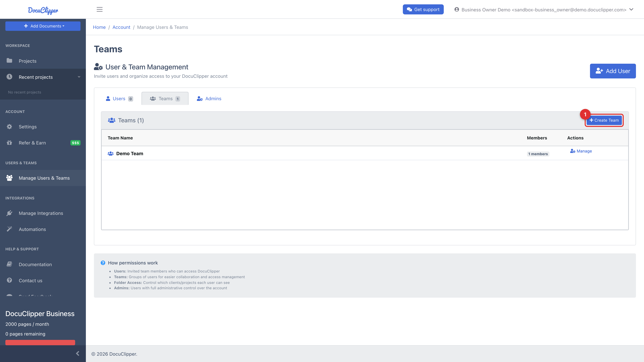Click the User & Team Management heading icon
Image resolution: width=644 pixels, height=362 pixels.
pyautogui.click(x=98, y=67)
